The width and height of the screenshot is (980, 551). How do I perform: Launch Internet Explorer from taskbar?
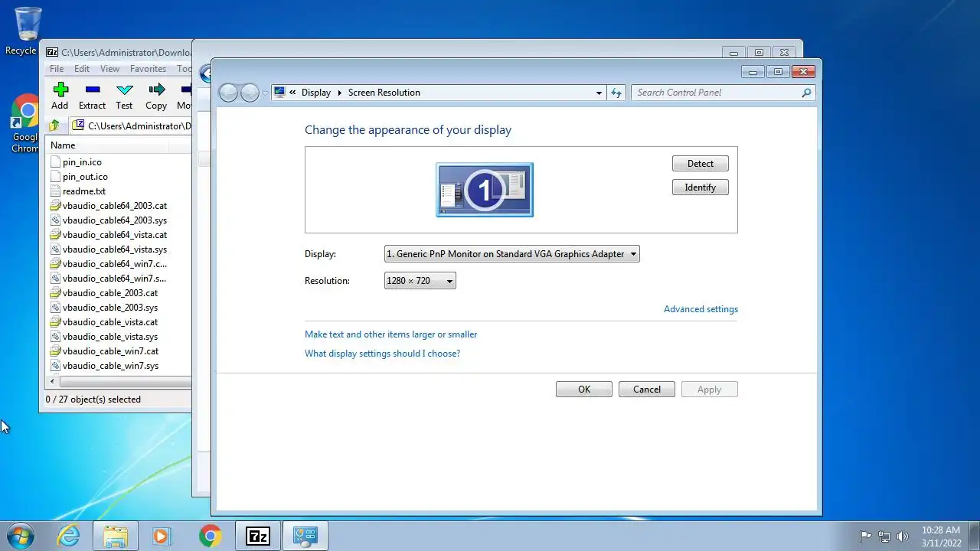pyautogui.click(x=69, y=536)
